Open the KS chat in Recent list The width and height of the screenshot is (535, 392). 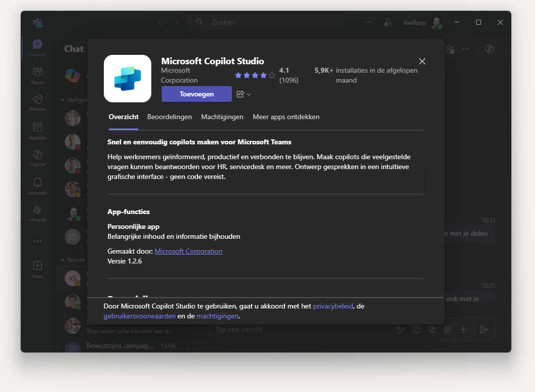tap(72, 279)
